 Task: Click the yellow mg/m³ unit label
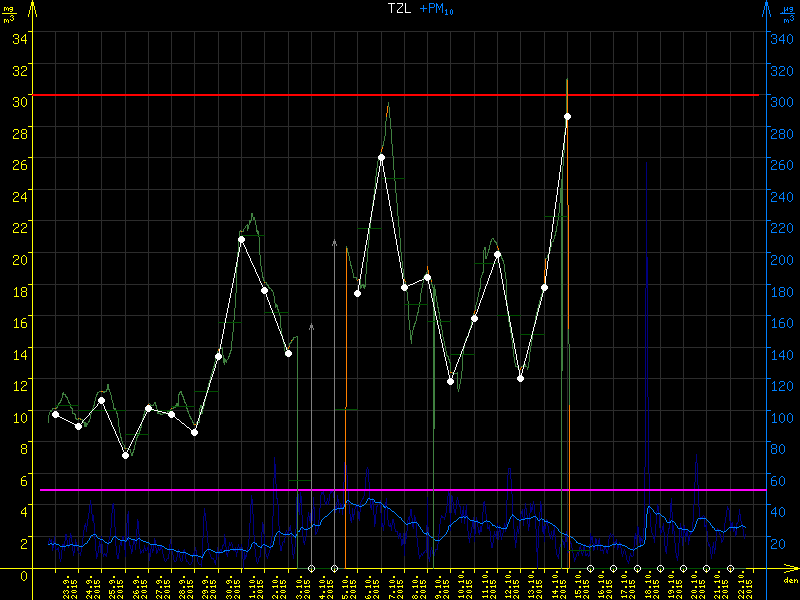pyautogui.click(x=9, y=13)
